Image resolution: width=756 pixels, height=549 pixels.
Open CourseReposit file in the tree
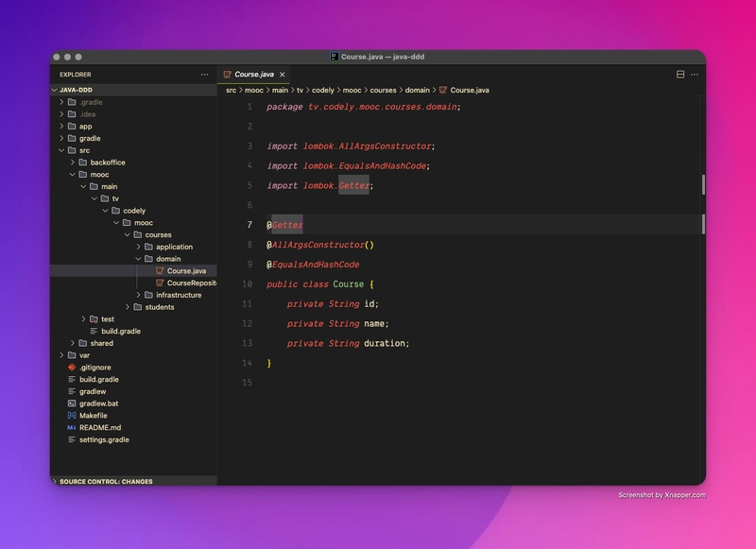[133, 283]
